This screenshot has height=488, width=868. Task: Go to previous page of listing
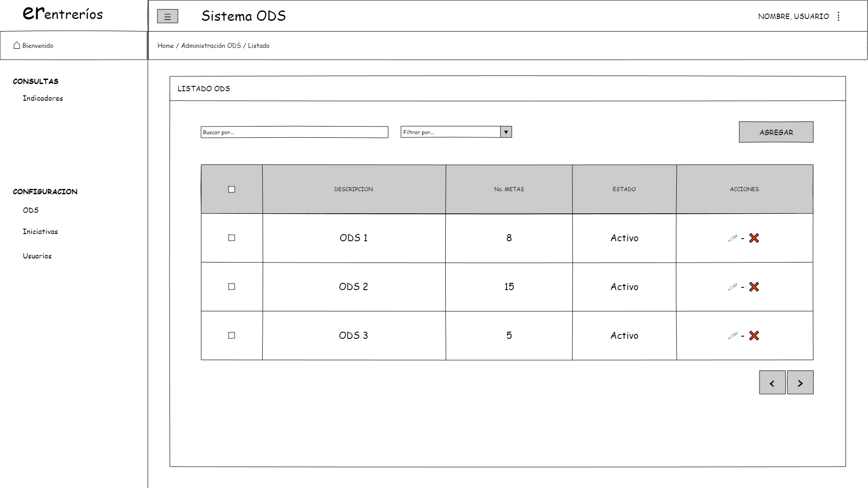(772, 383)
